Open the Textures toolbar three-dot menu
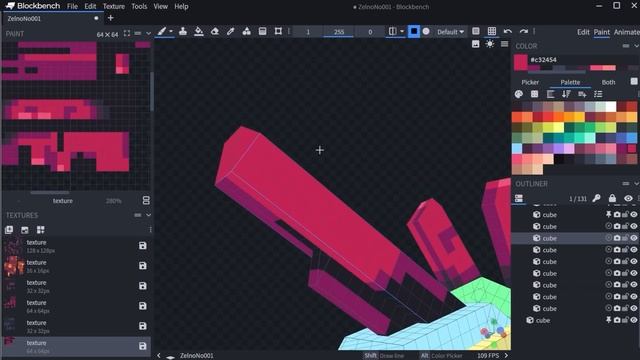Viewport: 640px width, 360px height. point(150,230)
